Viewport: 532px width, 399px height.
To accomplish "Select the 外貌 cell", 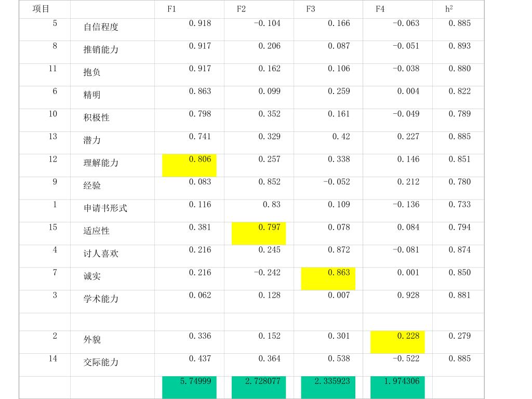I will [x=112, y=342].
